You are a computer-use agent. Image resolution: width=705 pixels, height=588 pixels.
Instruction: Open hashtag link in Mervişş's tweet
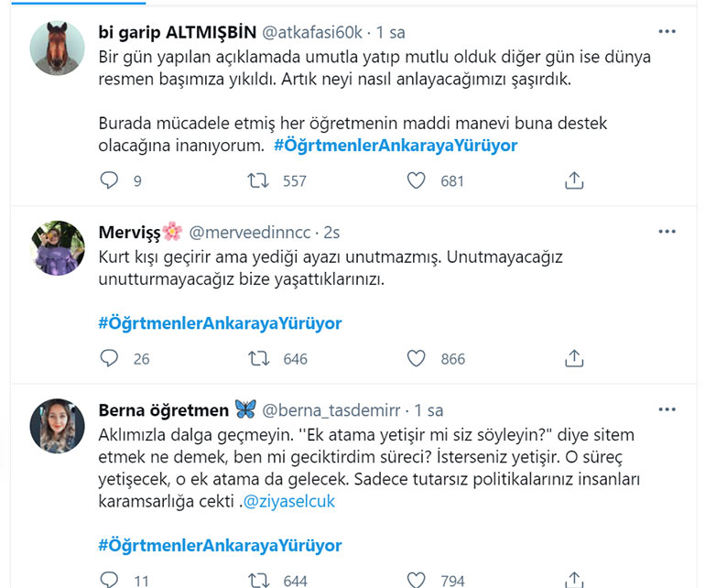point(220,323)
